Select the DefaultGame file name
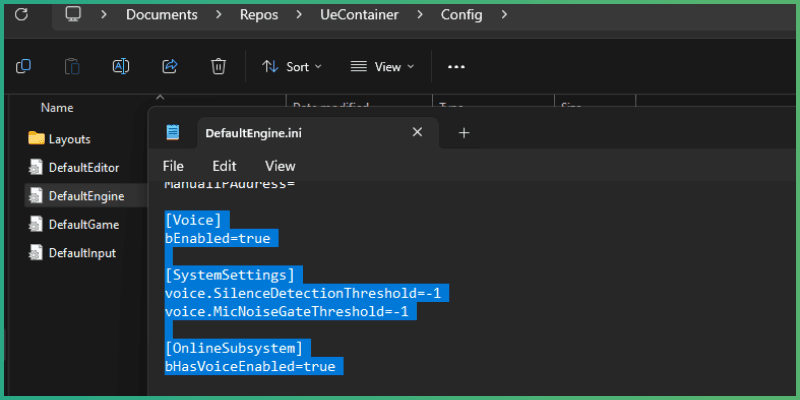Viewport: 800px width, 400px height. 84,225
